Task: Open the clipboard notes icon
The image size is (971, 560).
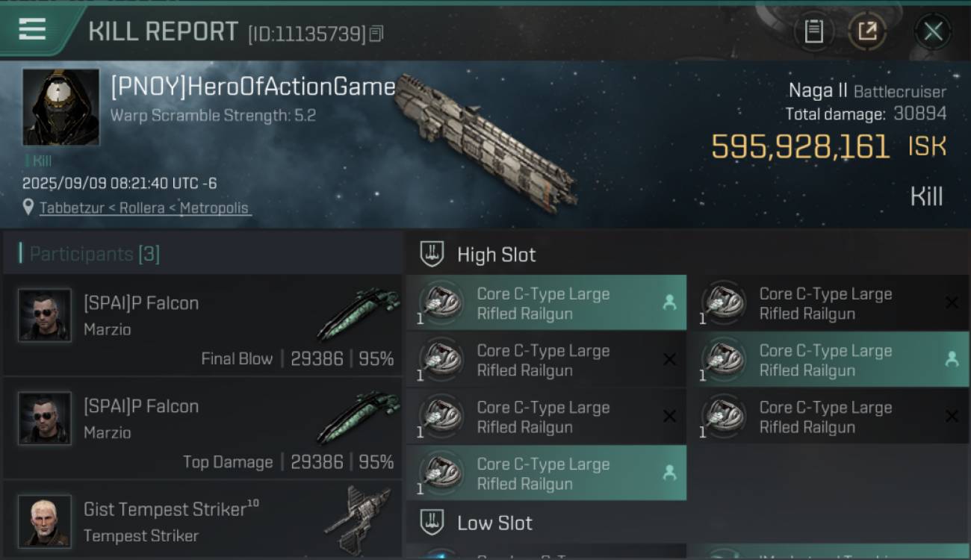Action: (x=813, y=31)
